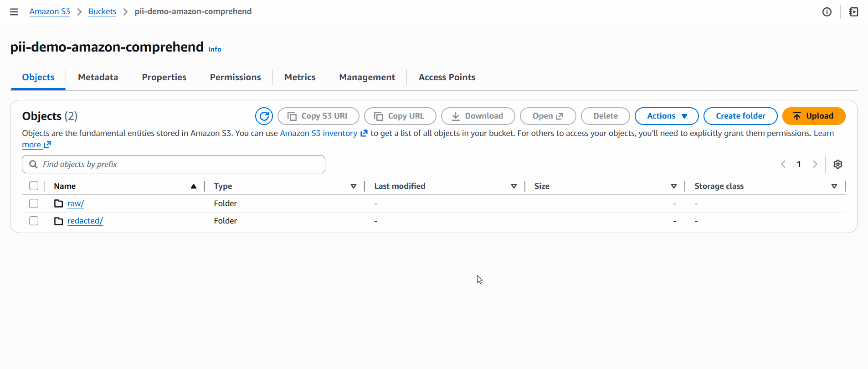The width and height of the screenshot is (868, 369).
Task: Sort by Last modified column arrow
Action: tap(514, 186)
